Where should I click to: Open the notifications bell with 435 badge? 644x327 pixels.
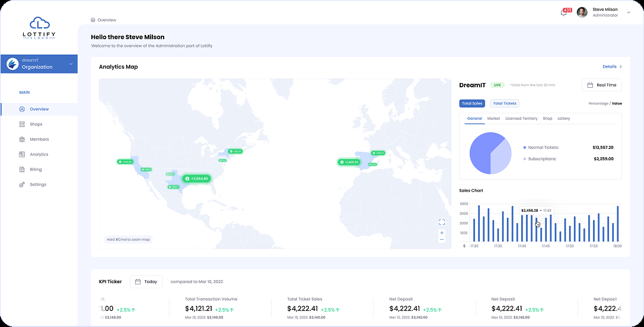pos(566,12)
